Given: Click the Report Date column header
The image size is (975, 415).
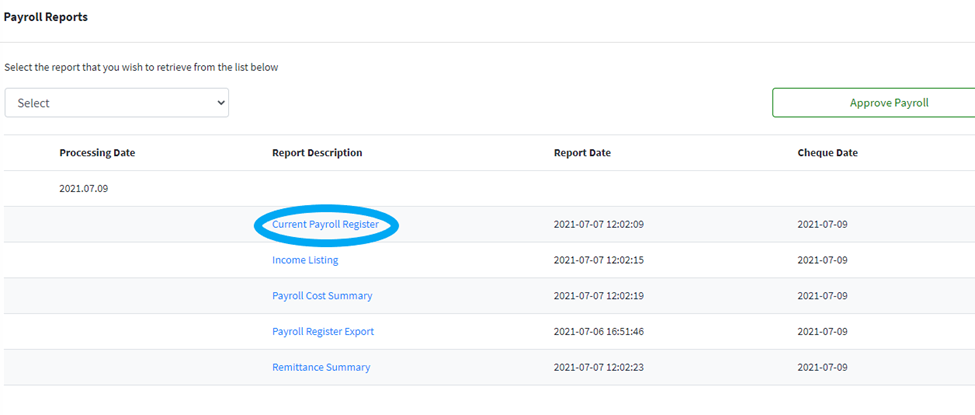Looking at the screenshot, I should 582,153.
